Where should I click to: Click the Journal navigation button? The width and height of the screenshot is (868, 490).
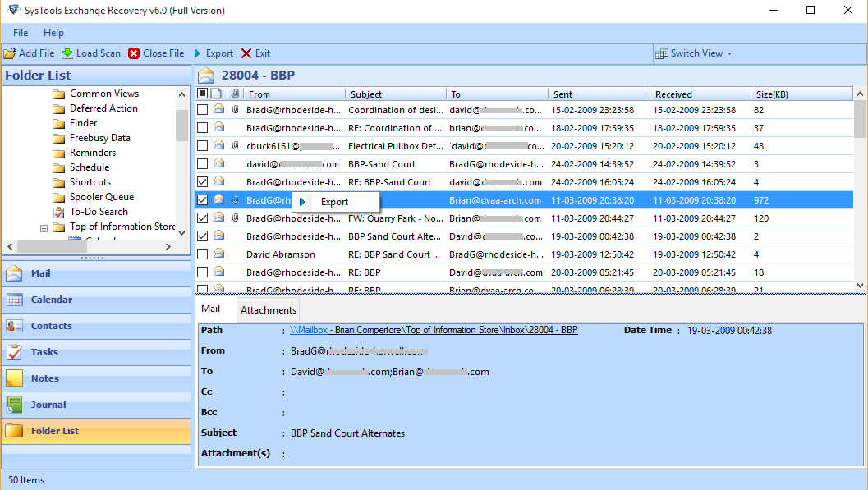[96, 405]
